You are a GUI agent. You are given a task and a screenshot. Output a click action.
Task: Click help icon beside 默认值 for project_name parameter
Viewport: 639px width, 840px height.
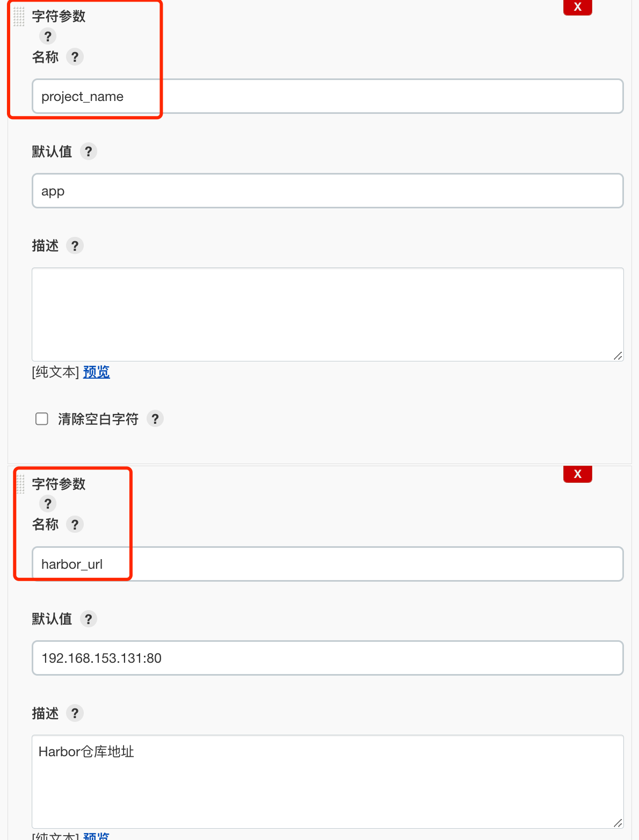coord(88,151)
